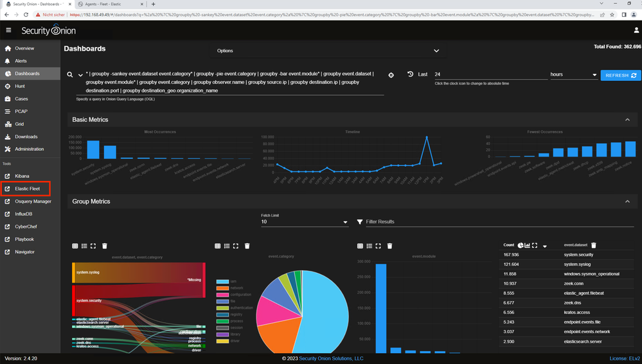Maximize the event.dataset, event.category sankey chart

tap(93, 246)
